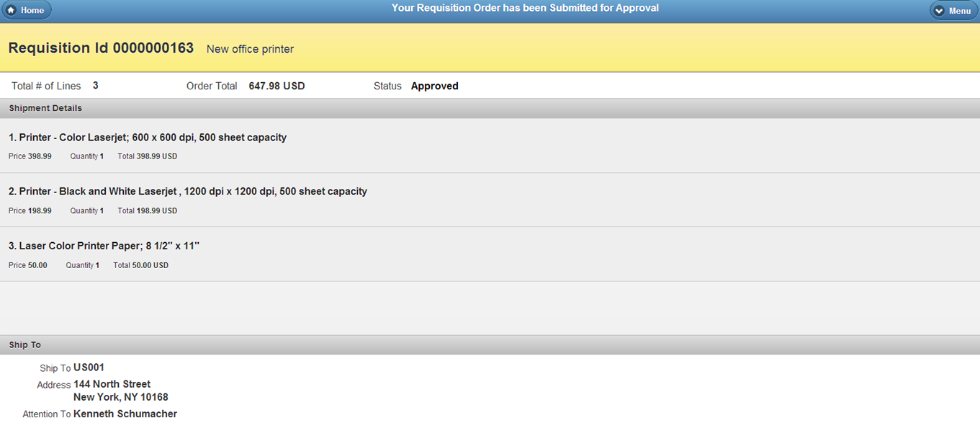Click the 144 North Street address

click(x=112, y=384)
